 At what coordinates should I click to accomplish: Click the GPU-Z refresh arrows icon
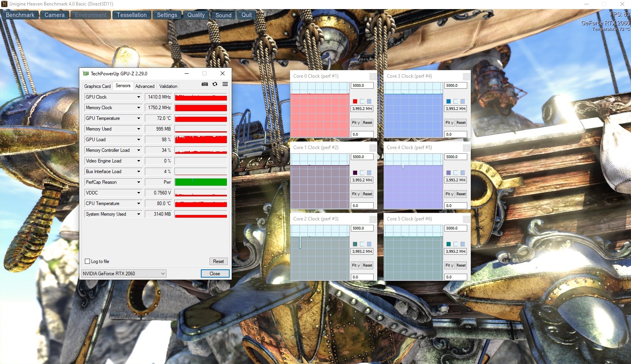click(x=215, y=84)
